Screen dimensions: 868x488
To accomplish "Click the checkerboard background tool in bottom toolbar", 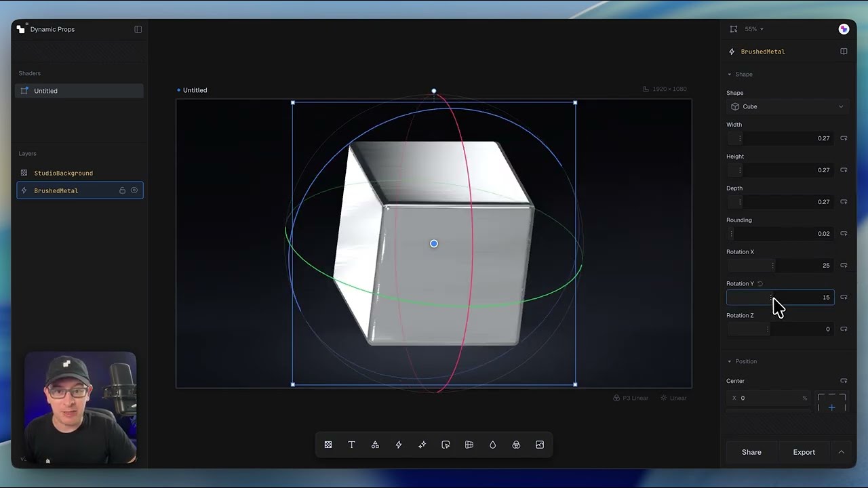I will click(x=328, y=445).
